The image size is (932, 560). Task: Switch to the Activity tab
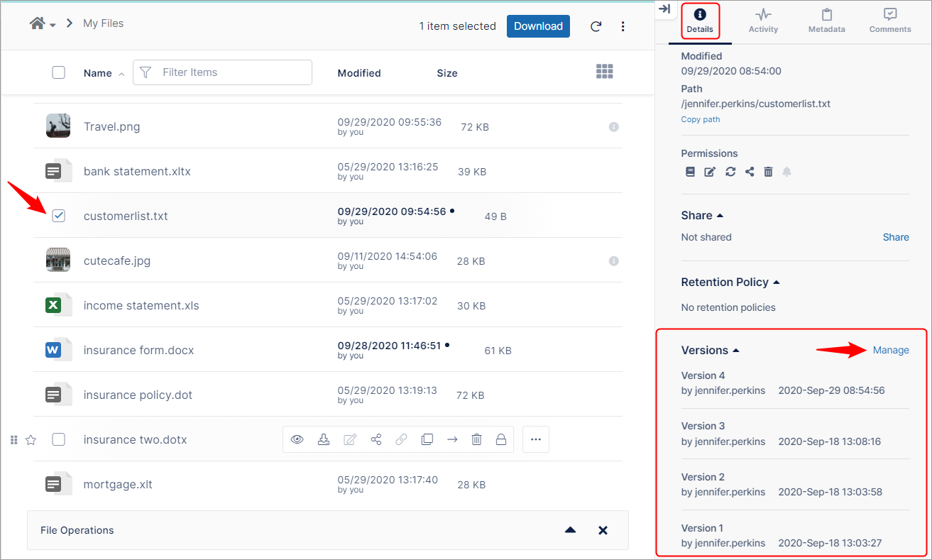coord(763,21)
